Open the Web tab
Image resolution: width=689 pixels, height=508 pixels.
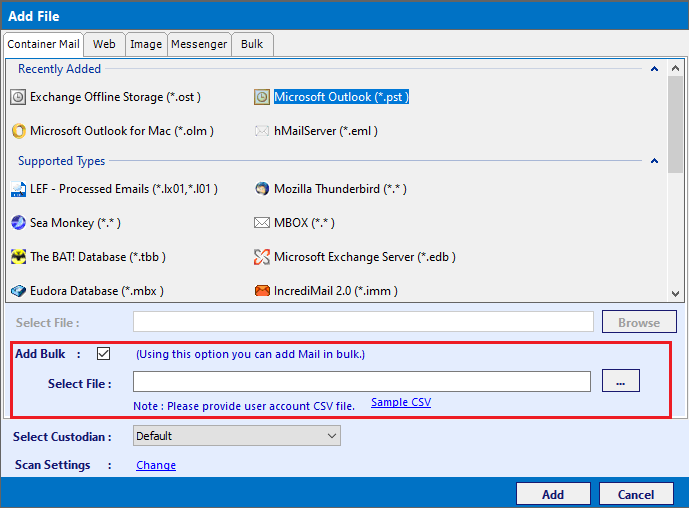104,44
